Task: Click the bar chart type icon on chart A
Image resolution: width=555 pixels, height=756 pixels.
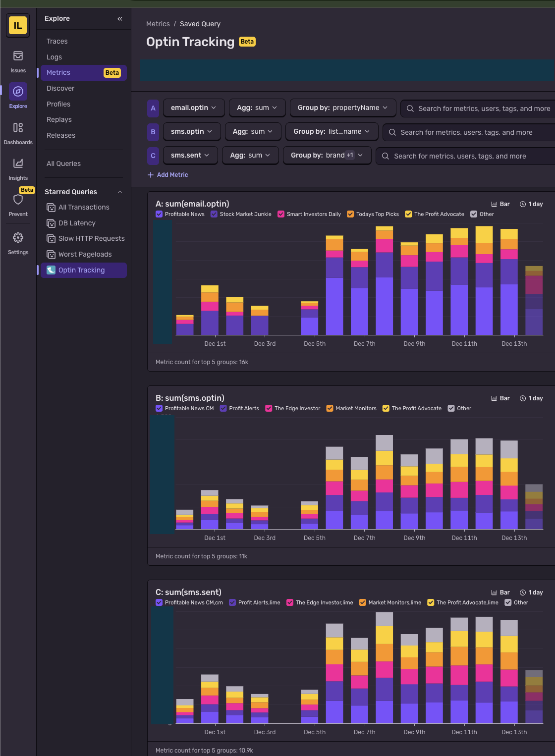Action: point(500,204)
